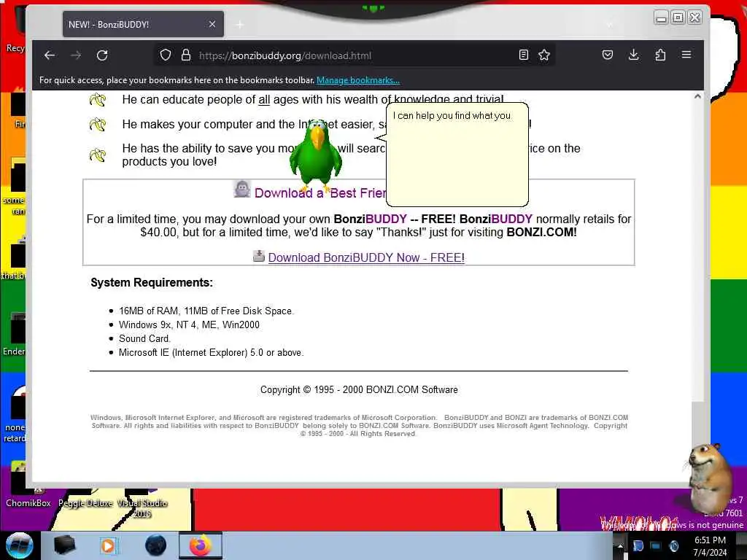
Task: Click the gorilla icon beside Download heading
Action: click(x=242, y=189)
